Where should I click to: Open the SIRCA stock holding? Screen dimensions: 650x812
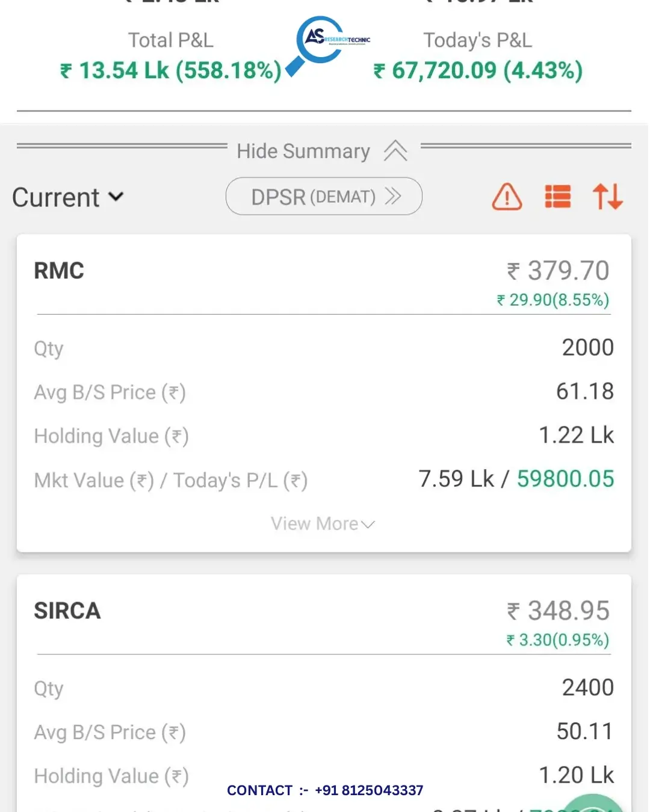[67, 611]
